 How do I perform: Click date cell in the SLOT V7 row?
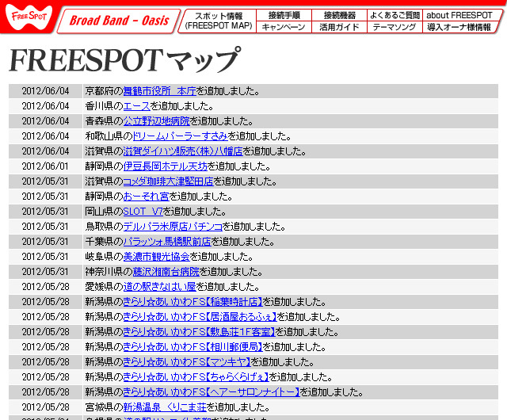tap(46, 212)
